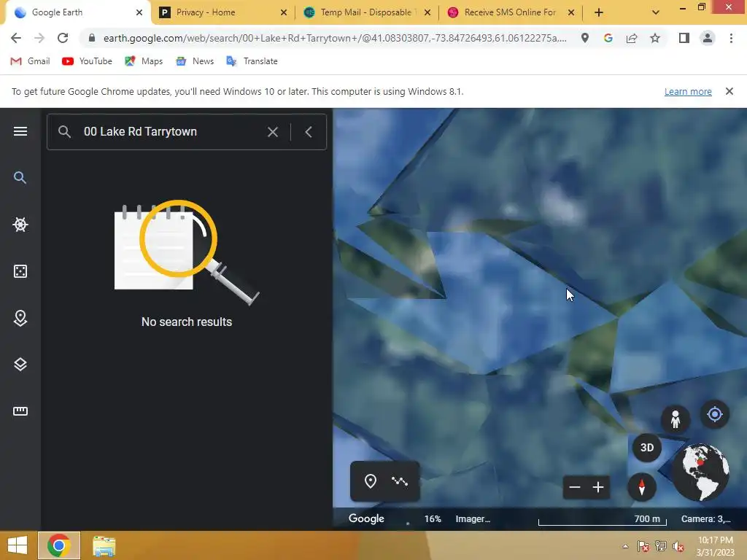The image size is (747, 560).
Task: Zoom out with the minus button
Action: 575,487
